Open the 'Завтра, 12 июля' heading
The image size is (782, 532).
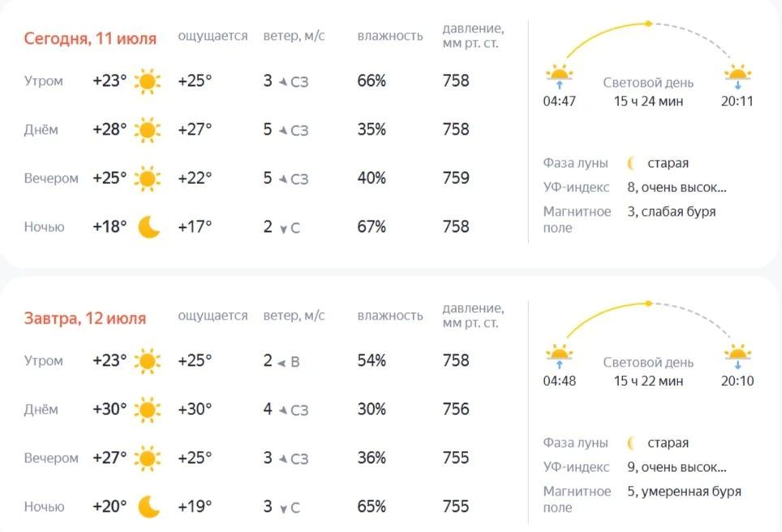(x=85, y=318)
